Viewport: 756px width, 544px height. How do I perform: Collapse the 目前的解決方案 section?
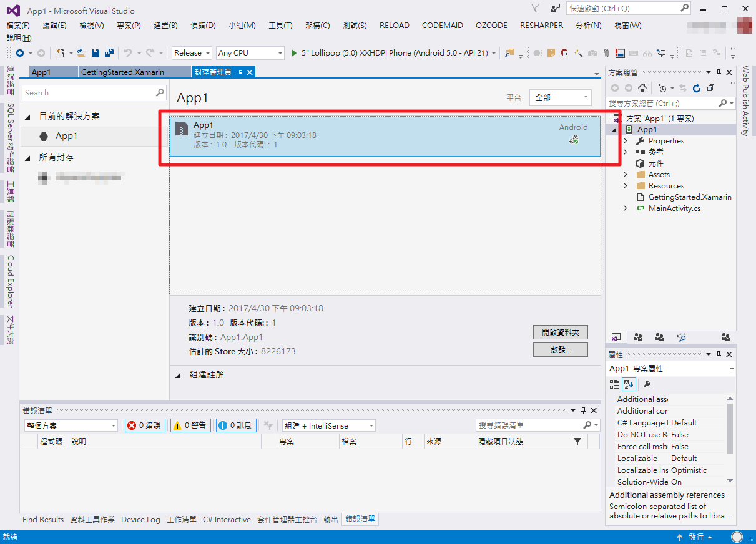[27, 117]
